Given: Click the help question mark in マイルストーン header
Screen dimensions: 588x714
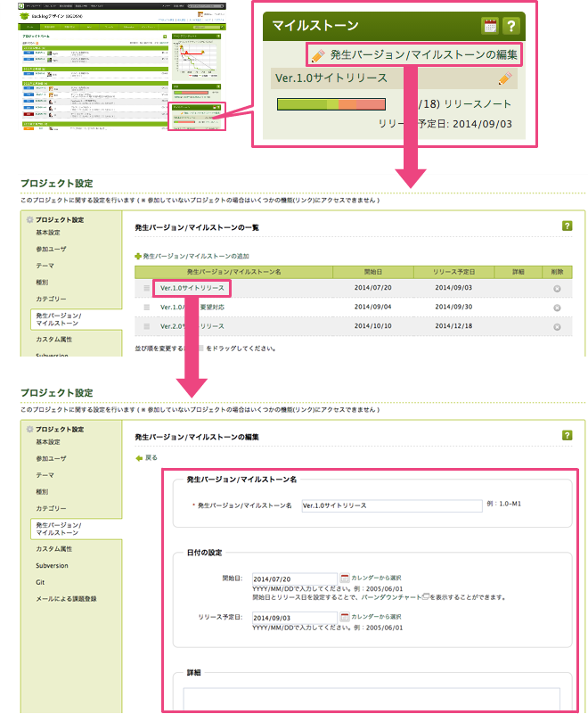Looking at the screenshot, I should pos(511,26).
